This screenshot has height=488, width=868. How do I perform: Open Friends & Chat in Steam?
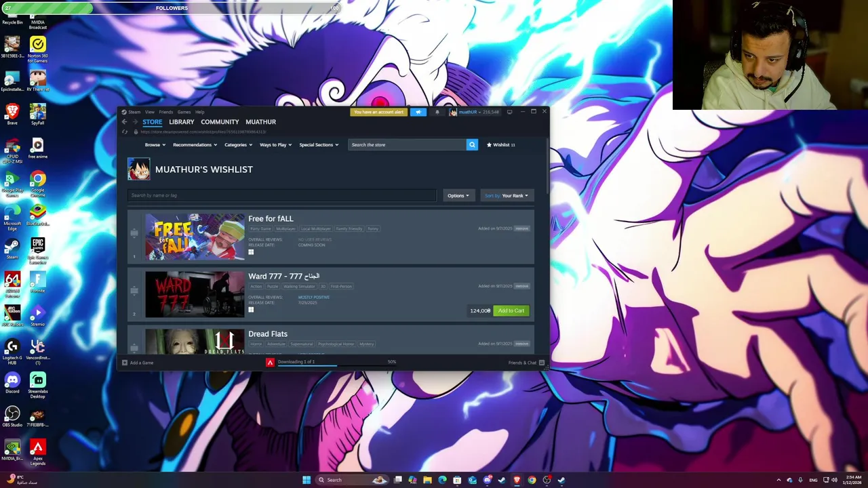click(526, 363)
